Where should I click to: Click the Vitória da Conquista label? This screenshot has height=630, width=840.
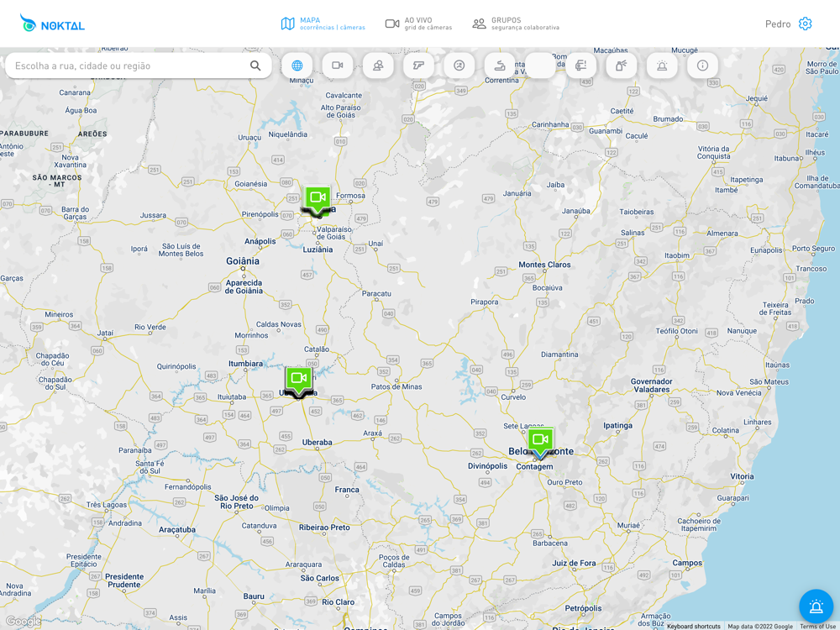coord(713,152)
